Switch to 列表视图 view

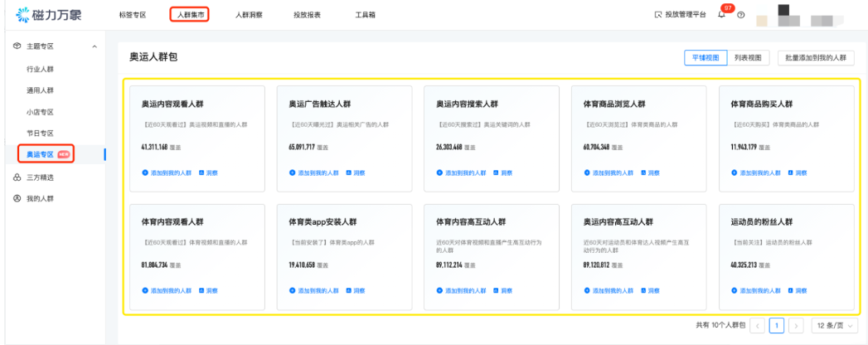748,57
